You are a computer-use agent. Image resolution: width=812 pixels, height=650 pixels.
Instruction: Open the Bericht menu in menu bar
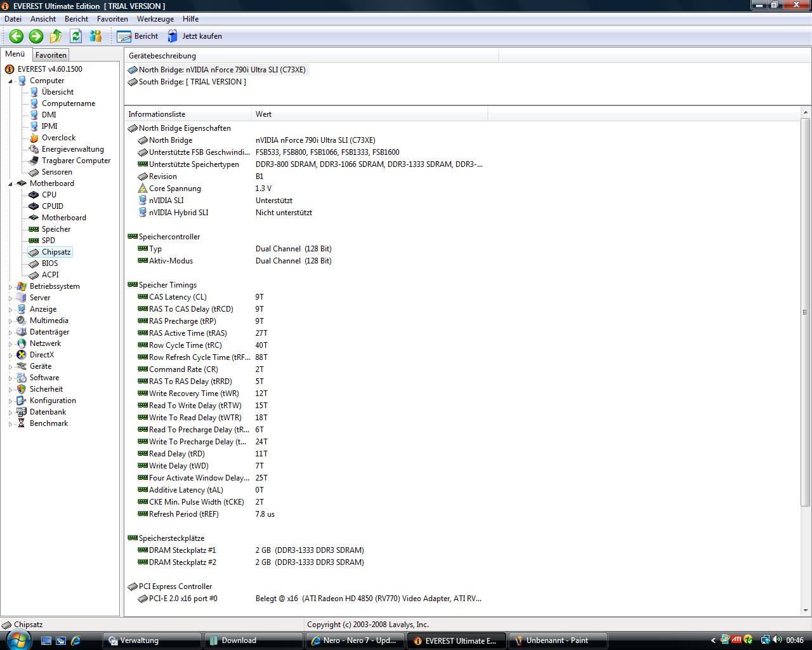76,19
